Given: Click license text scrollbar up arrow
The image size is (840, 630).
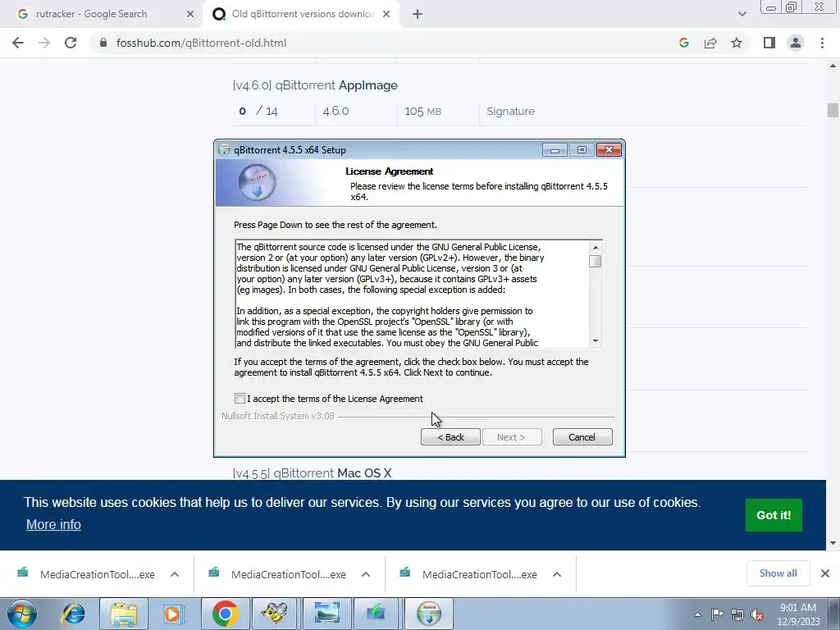Looking at the screenshot, I should point(596,247).
